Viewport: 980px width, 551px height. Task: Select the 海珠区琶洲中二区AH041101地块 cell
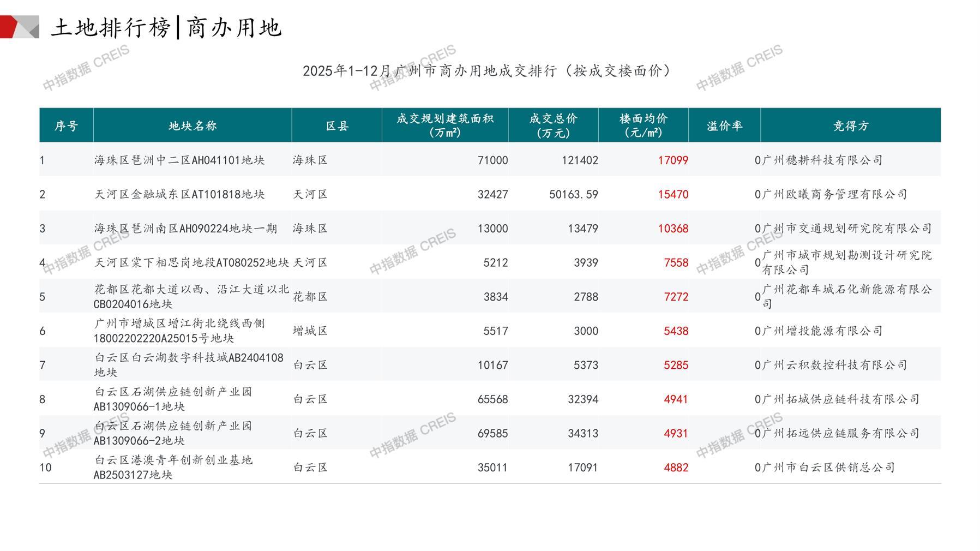pos(179,160)
